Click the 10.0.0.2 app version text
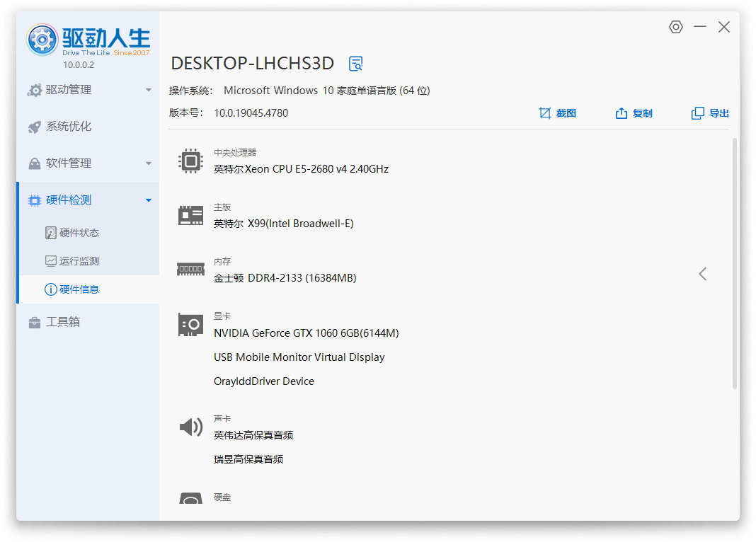756x542 pixels. click(79, 65)
